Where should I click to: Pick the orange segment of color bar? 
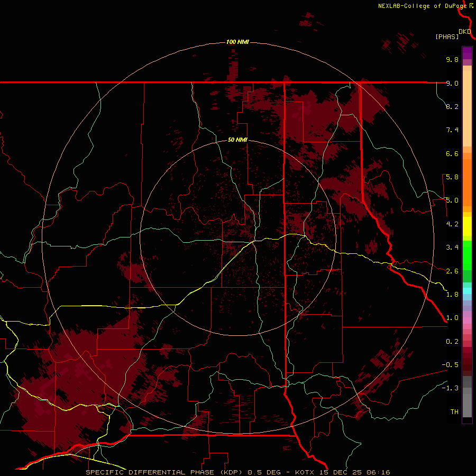click(467, 182)
